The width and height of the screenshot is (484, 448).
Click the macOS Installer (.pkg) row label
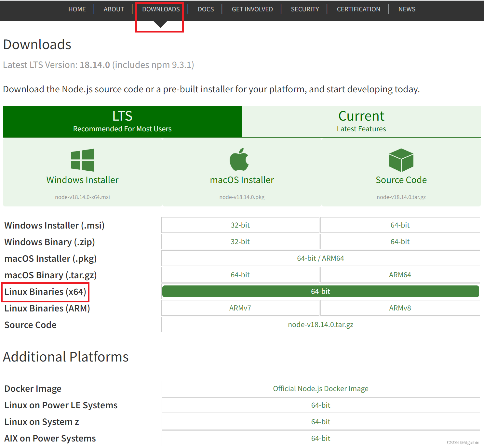[51, 258]
